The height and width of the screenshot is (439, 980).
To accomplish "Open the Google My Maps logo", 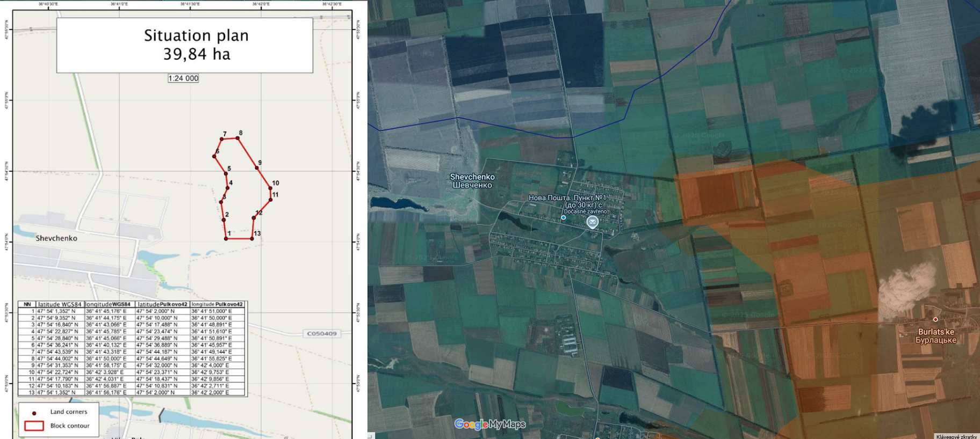I will (x=490, y=425).
